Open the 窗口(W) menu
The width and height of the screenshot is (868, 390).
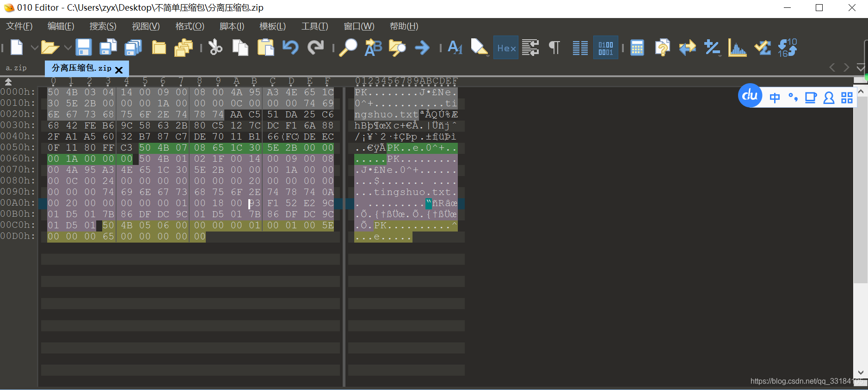pyautogui.click(x=359, y=26)
